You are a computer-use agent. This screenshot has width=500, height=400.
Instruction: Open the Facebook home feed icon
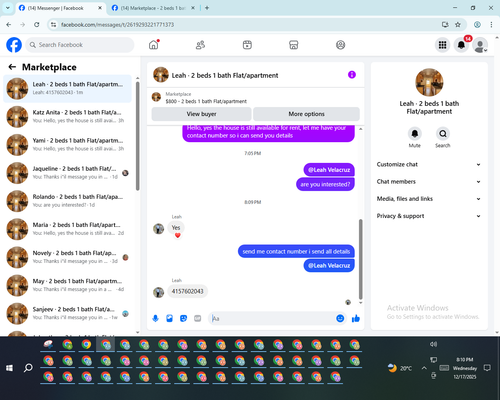tap(154, 45)
